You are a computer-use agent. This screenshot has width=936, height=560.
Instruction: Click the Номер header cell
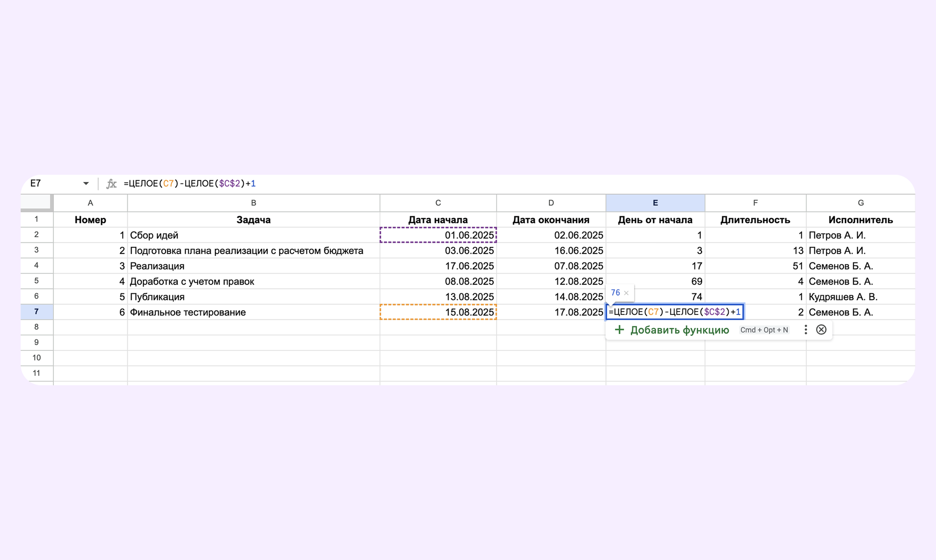click(x=90, y=220)
